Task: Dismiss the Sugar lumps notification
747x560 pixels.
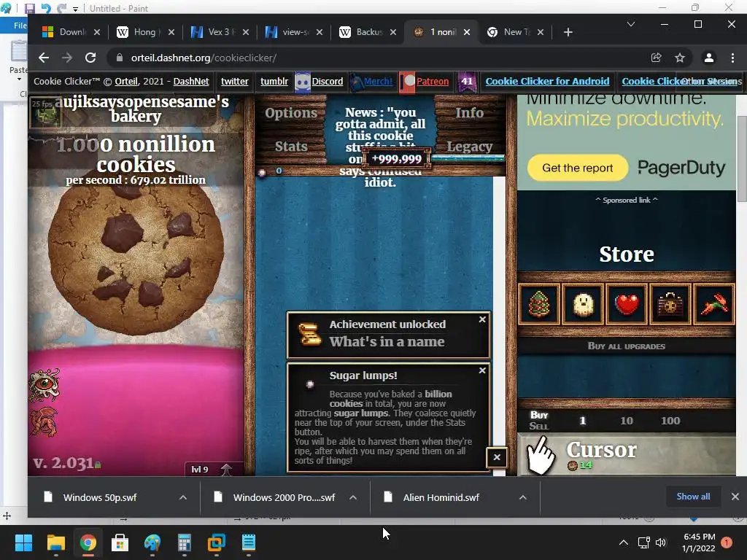Action: pyautogui.click(x=482, y=370)
